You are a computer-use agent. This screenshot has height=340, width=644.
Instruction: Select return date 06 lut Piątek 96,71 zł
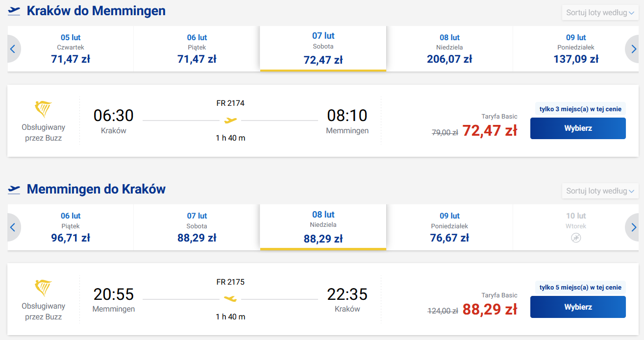[71, 227]
